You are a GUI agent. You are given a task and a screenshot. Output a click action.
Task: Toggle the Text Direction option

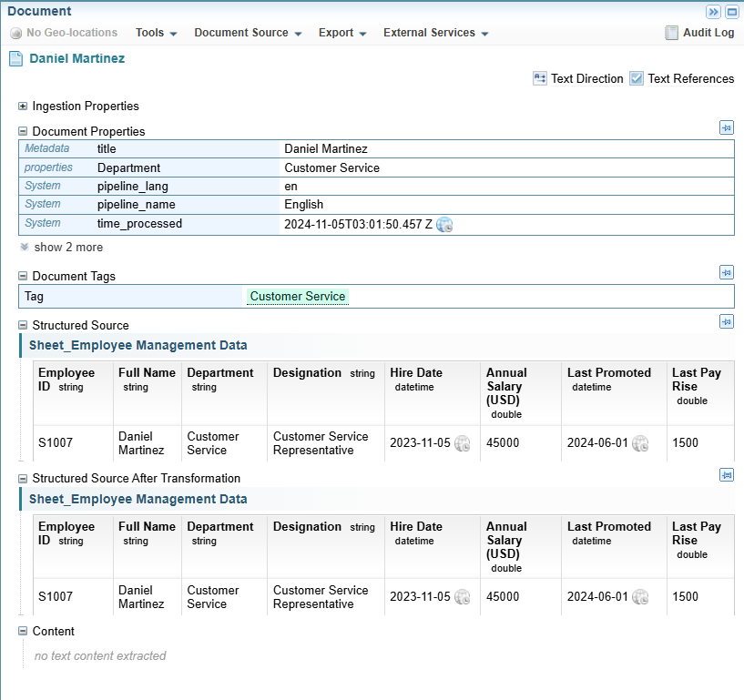click(x=540, y=79)
